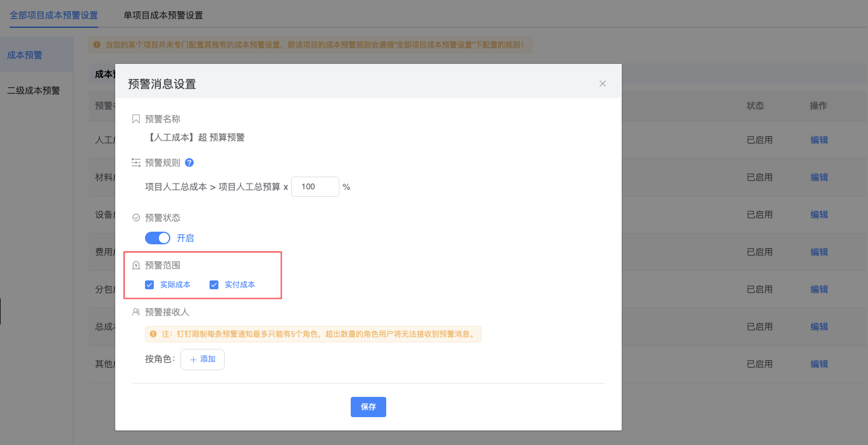This screenshot has height=445, width=868.
Task: Click the info icon in top notice banner
Action: [96, 45]
